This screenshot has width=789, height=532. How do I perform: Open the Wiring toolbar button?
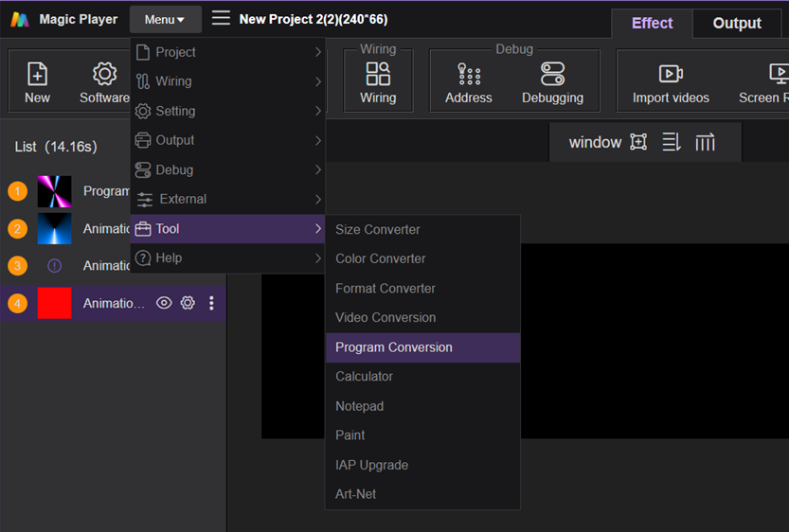pos(378,82)
